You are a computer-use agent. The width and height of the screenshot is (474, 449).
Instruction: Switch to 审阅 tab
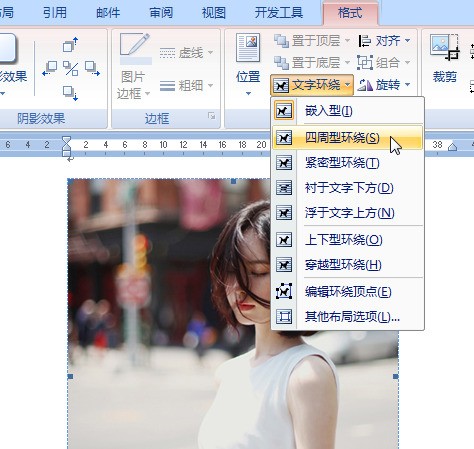(161, 13)
